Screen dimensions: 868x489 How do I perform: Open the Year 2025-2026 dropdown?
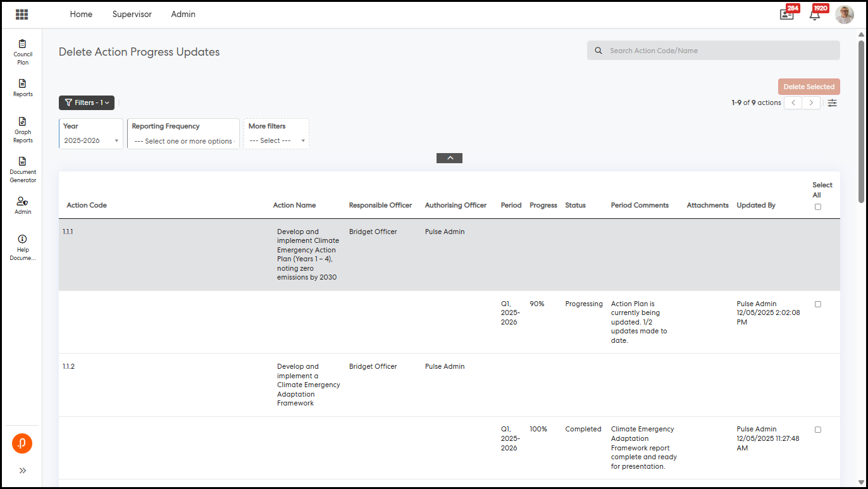pyautogui.click(x=91, y=140)
